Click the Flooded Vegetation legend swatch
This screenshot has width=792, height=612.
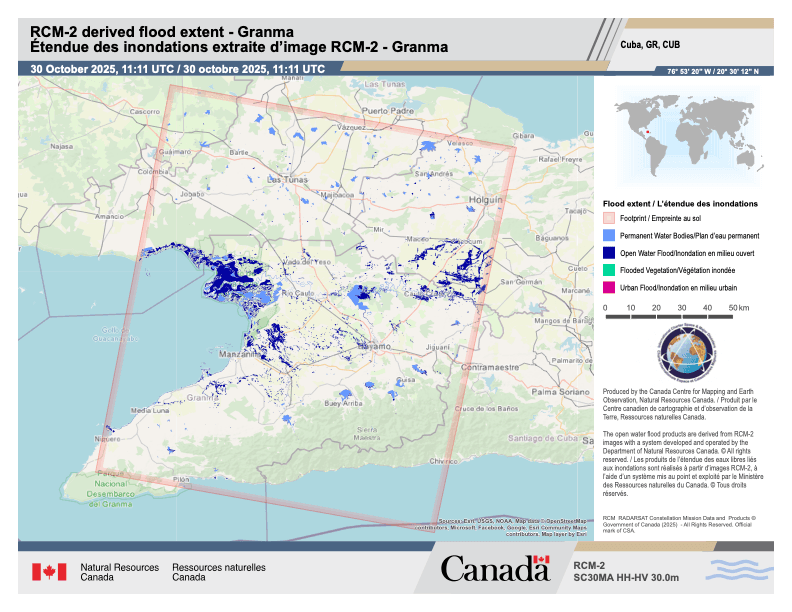pyautogui.click(x=609, y=271)
